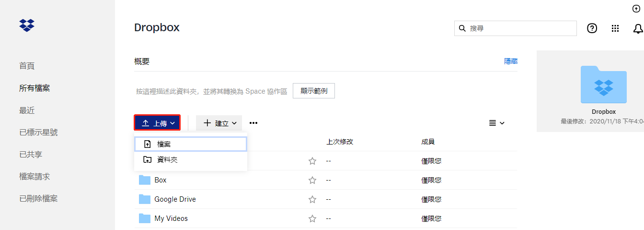The image size is (644, 230).
Task: Click the upload arrow icon at top right
Action: pyautogui.click(x=636, y=9)
